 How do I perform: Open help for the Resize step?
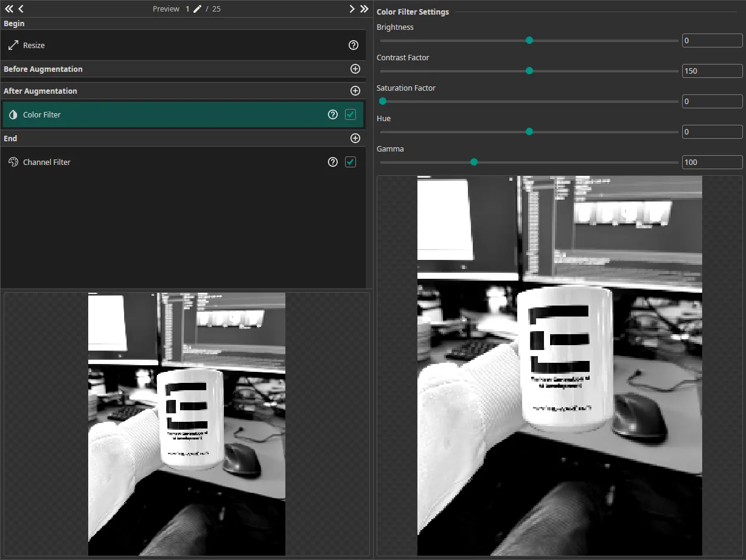(354, 44)
